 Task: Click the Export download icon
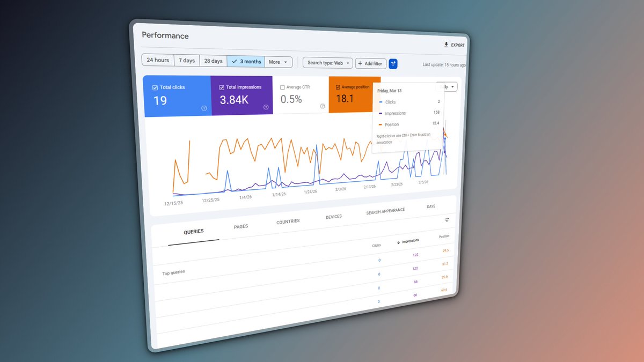[x=446, y=45]
